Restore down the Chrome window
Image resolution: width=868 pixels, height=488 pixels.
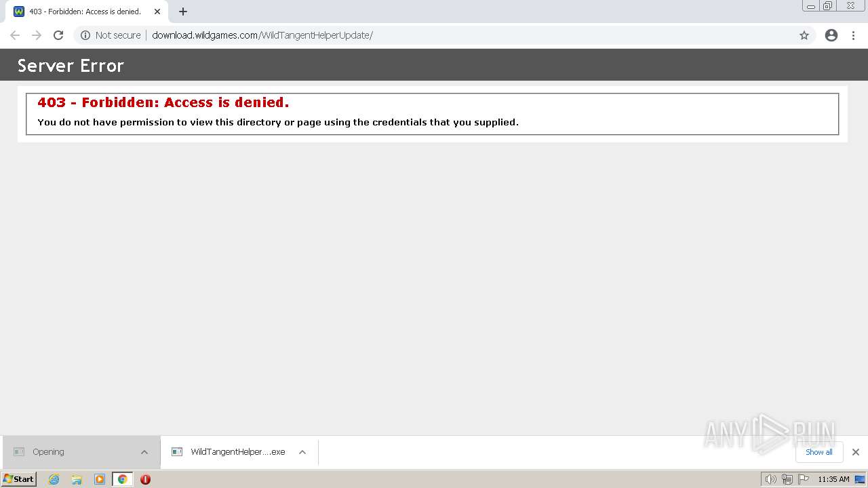(828, 6)
